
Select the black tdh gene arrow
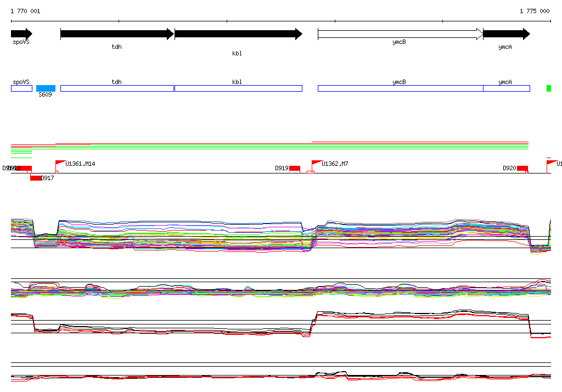coord(117,33)
